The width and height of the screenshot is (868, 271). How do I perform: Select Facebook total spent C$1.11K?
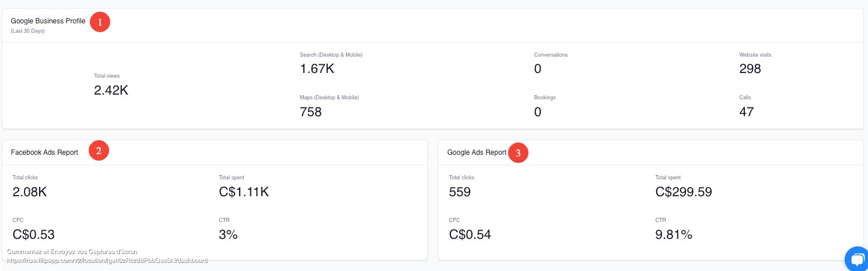[x=244, y=192]
